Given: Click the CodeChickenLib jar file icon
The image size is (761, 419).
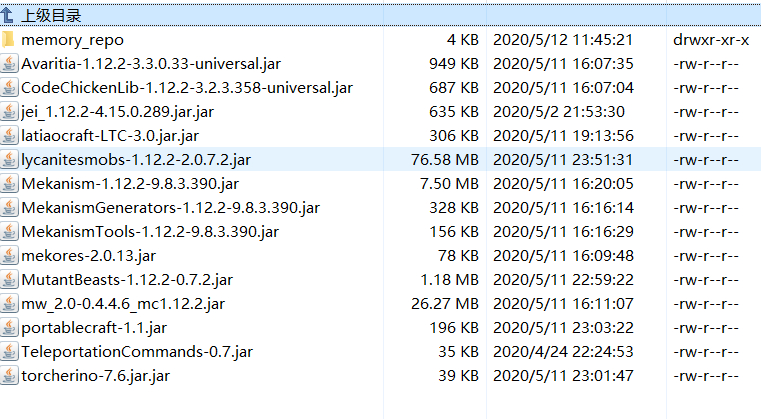Looking at the screenshot, I should click(x=9, y=87).
